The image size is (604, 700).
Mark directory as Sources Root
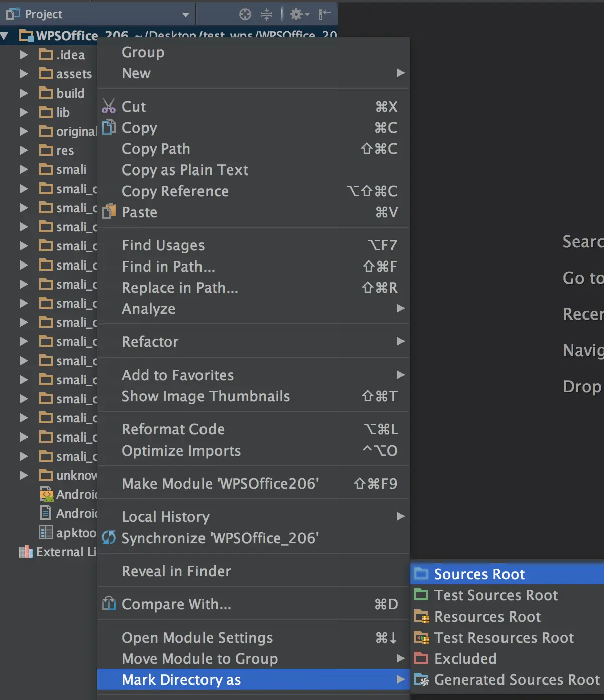pyautogui.click(x=508, y=574)
